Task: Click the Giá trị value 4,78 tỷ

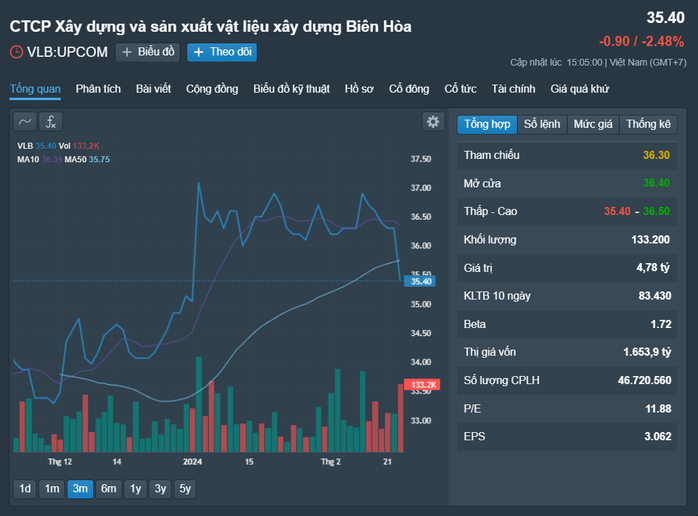Action: pyautogui.click(x=653, y=268)
